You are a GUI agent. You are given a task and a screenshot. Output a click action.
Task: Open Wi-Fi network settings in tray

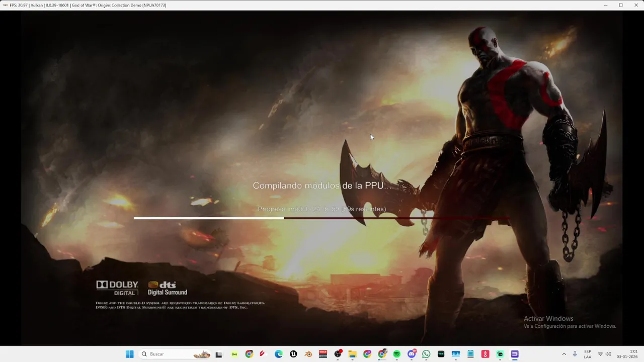coord(600,354)
